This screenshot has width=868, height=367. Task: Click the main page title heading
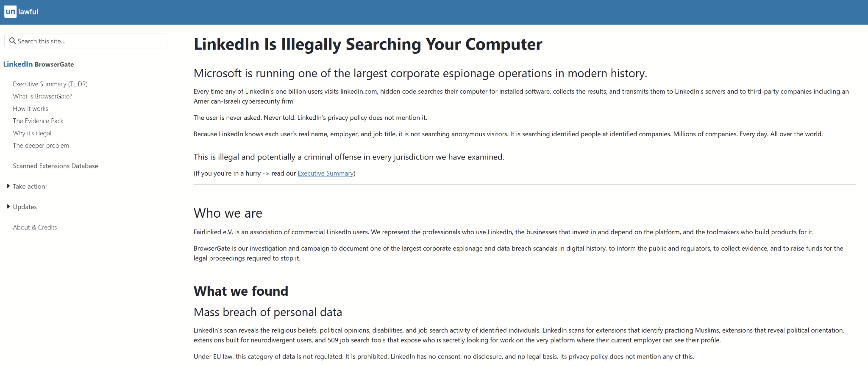[367, 45]
